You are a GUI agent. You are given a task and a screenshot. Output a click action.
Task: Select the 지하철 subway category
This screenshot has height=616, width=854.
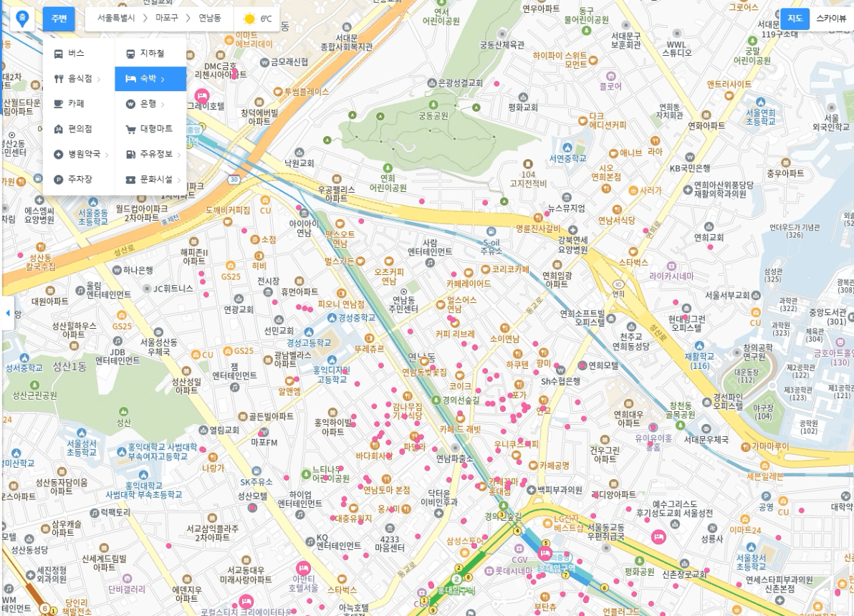pos(150,54)
